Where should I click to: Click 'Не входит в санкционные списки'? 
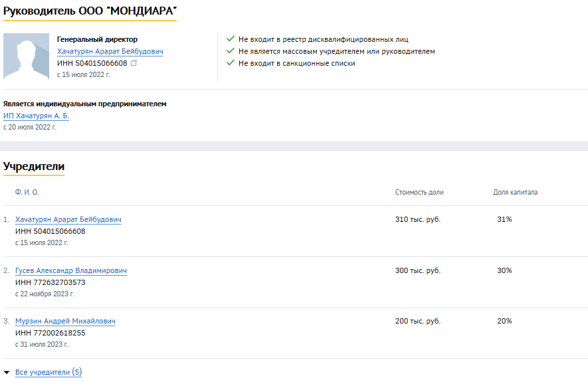coord(296,63)
